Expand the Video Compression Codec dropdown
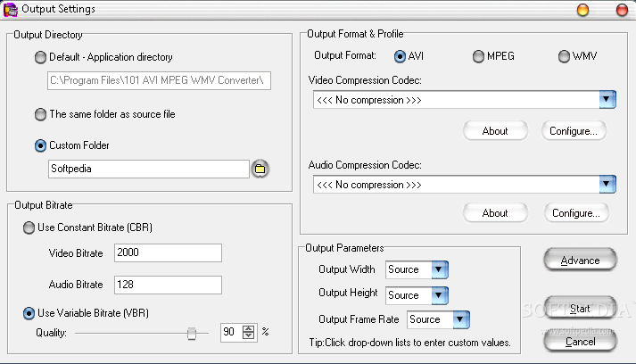636x364 pixels. [607, 99]
